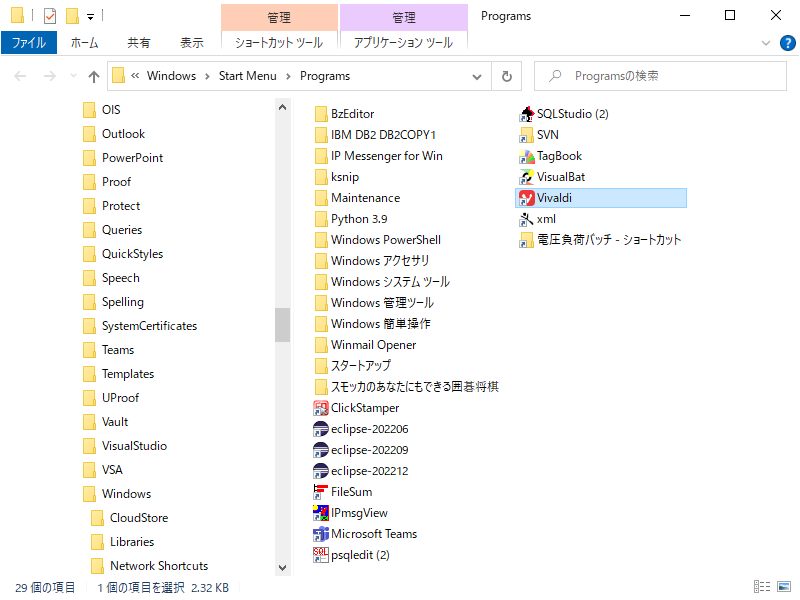Navigate to Windows breadcrumb segment
Image resolution: width=800 pixels, height=600 pixels.
[171, 76]
